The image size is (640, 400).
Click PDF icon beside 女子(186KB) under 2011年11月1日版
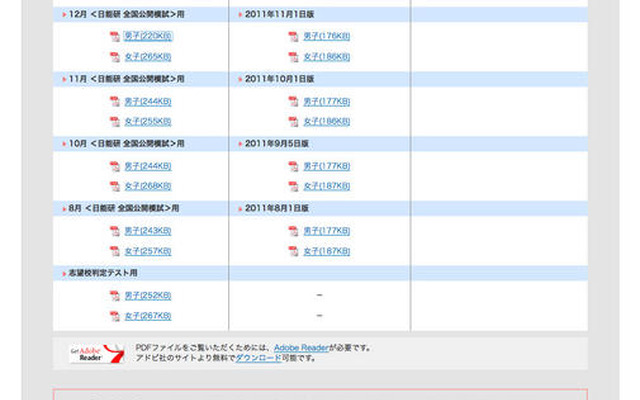(x=293, y=57)
